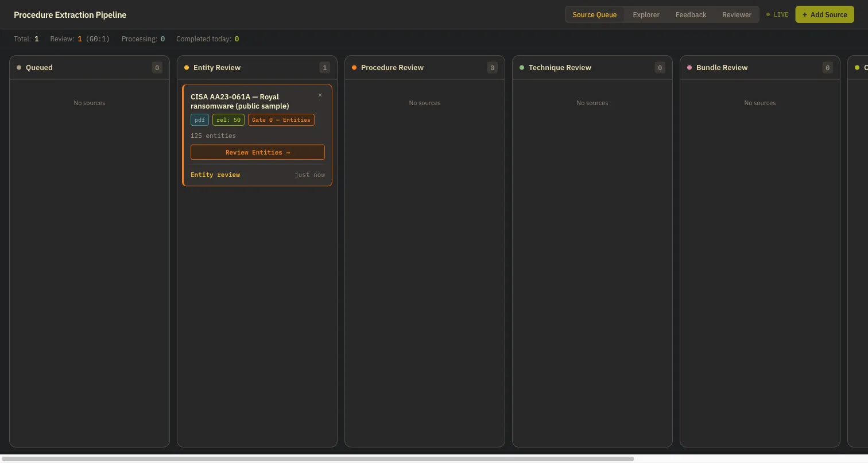Click the Technique Review column header
This screenshot has height=463, width=868.
(592, 68)
